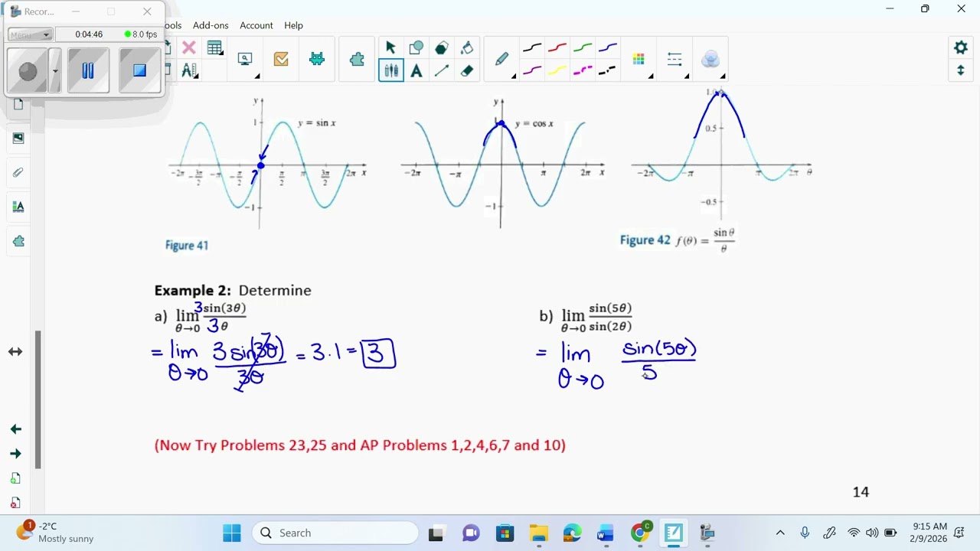The image size is (980, 551).
Task: Go to the next page arrow
Action: click(x=15, y=454)
